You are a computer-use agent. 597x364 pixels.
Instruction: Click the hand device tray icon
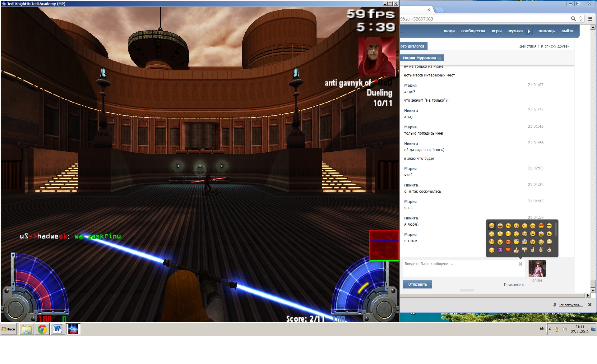(557, 329)
